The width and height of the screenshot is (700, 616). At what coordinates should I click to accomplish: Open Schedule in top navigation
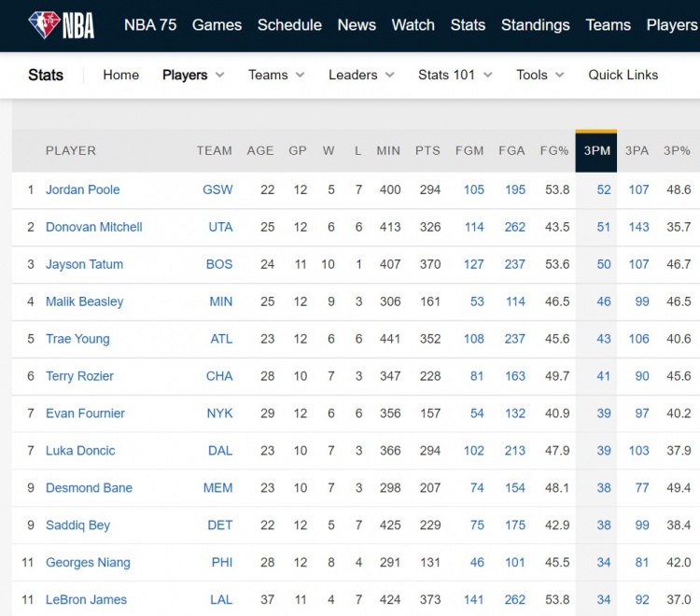[x=289, y=25]
